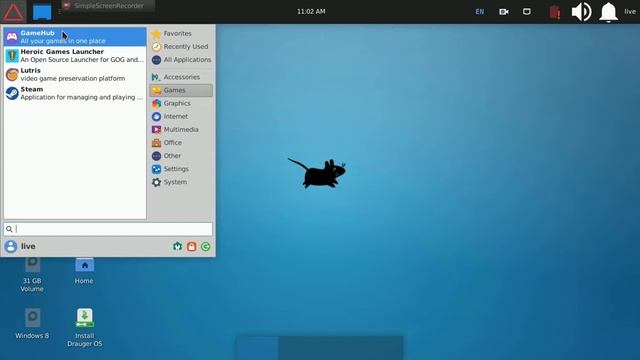The image size is (640, 360).
Task: Open the volume speaker icon
Action: [581, 11]
